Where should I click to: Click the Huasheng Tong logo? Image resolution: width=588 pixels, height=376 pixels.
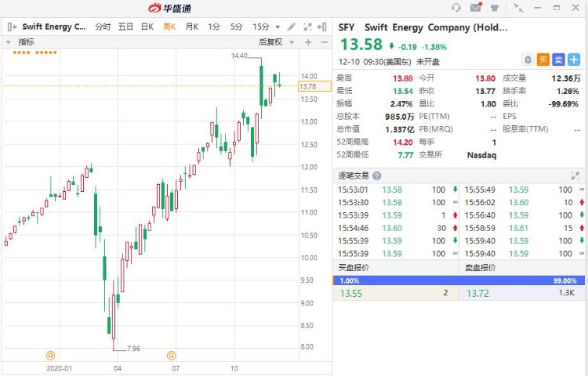170,8
